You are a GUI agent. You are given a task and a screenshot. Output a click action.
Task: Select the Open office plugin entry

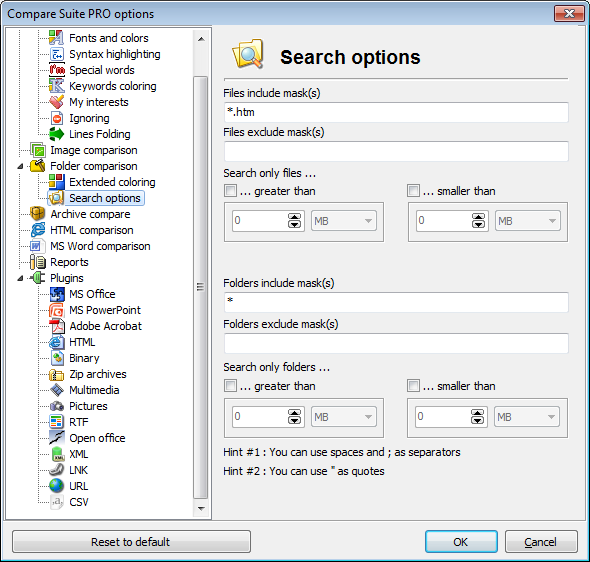(x=97, y=438)
